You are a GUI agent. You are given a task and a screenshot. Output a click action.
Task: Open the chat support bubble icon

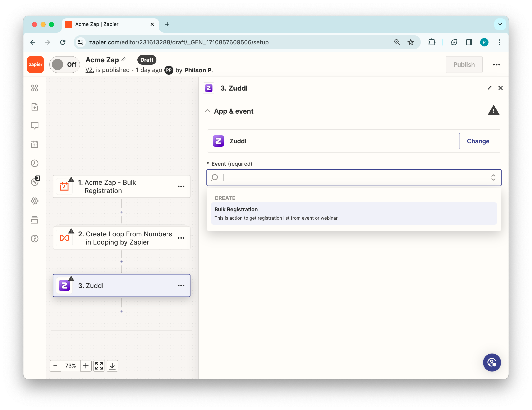click(x=492, y=362)
